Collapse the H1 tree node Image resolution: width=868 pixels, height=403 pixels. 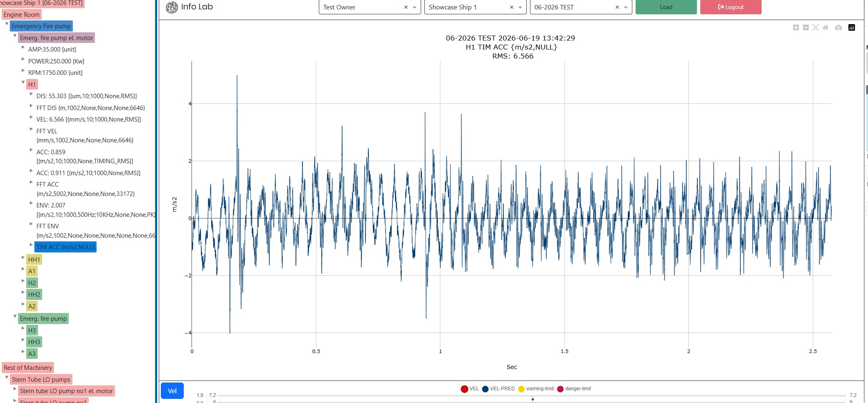[23, 83]
